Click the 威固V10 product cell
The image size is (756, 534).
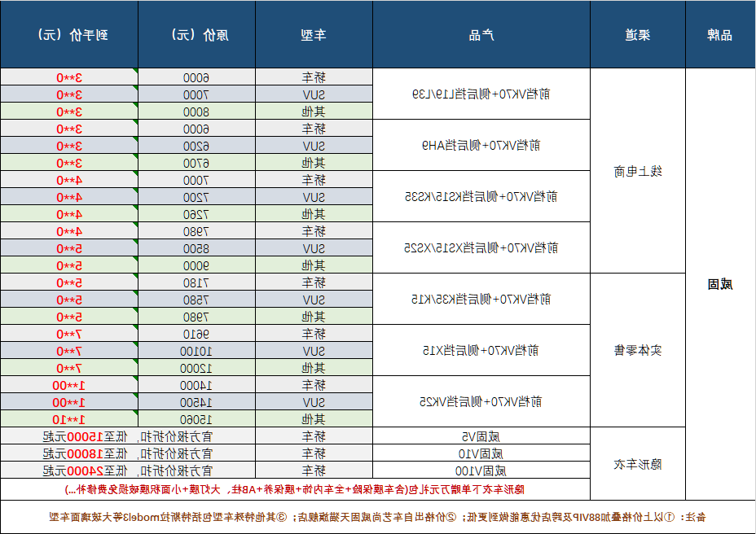(x=481, y=453)
